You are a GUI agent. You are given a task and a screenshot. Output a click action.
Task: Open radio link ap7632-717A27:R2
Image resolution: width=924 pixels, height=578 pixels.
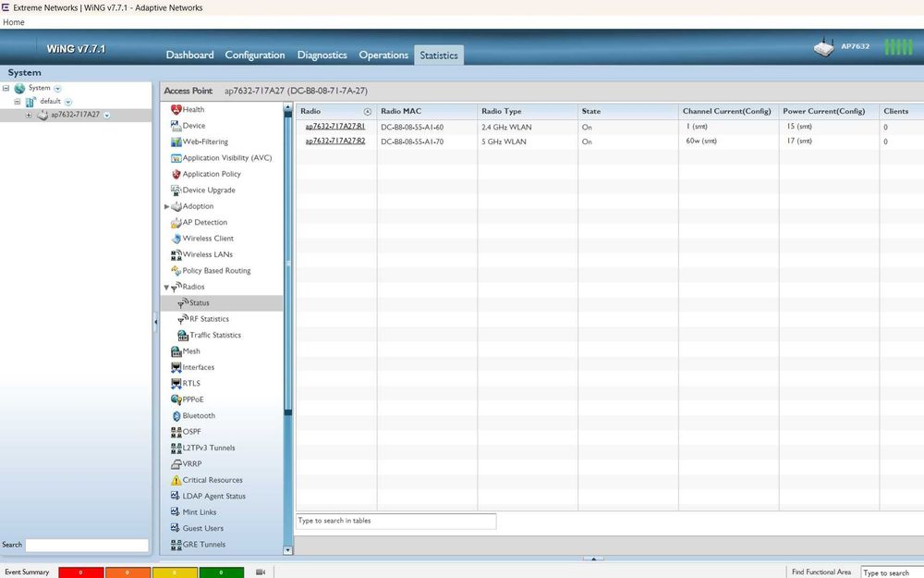pyautogui.click(x=334, y=141)
